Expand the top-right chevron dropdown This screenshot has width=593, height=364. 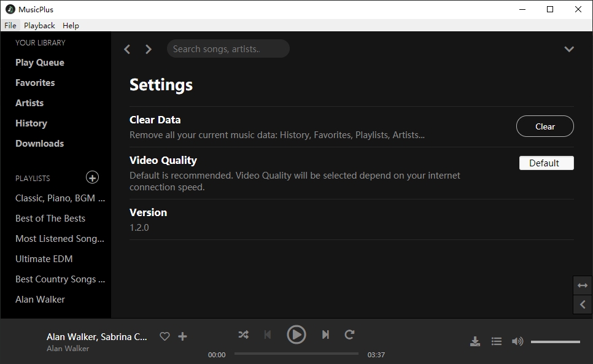pos(569,49)
